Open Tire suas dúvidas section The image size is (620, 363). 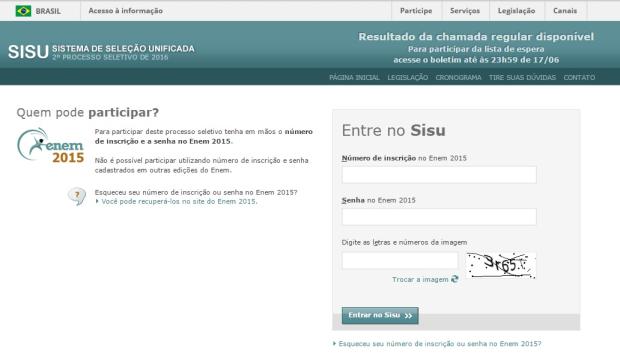pyautogui.click(x=522, y=78)
